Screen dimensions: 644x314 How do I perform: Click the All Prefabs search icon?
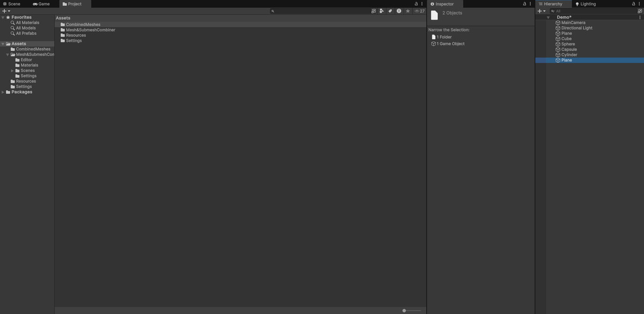(13, 33)
